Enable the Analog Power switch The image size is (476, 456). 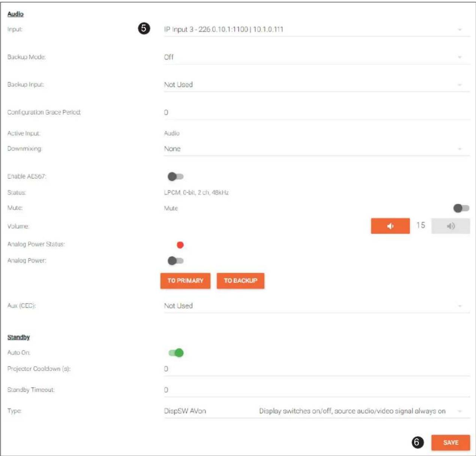click(175, 261)
